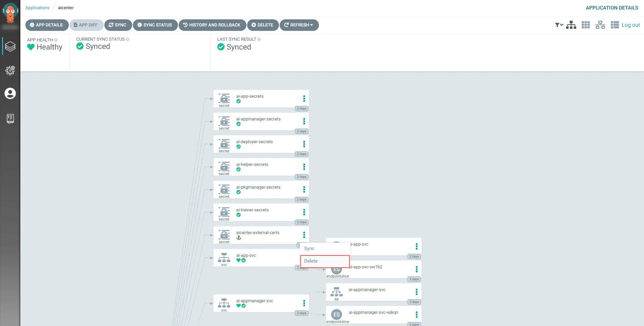This screenshot has height=326, width=644.
Task: Open the REFRESH dropdown button
Action: (299, 25)
